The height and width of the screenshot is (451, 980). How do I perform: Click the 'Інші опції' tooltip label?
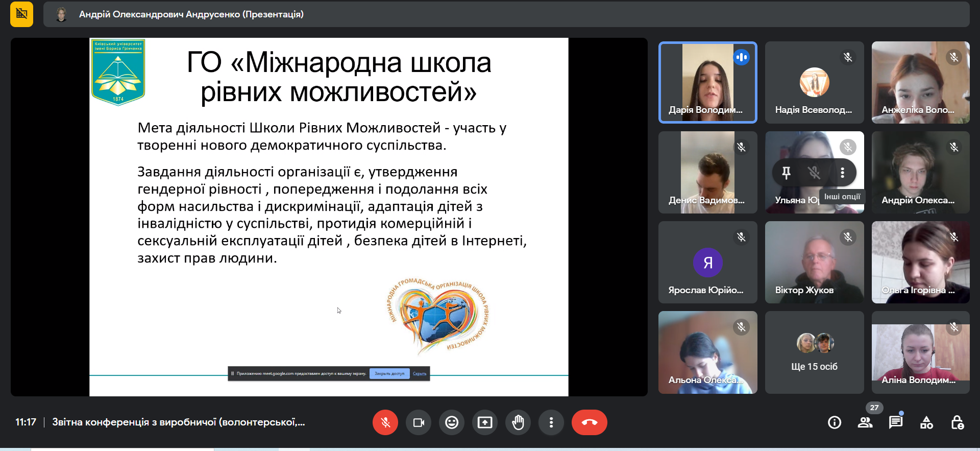(x=842, y=197)
